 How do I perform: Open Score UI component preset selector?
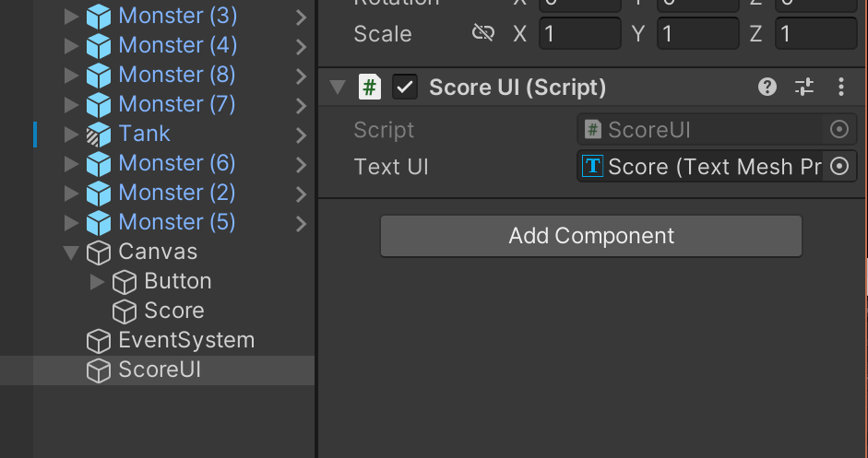tap(804, 88)
